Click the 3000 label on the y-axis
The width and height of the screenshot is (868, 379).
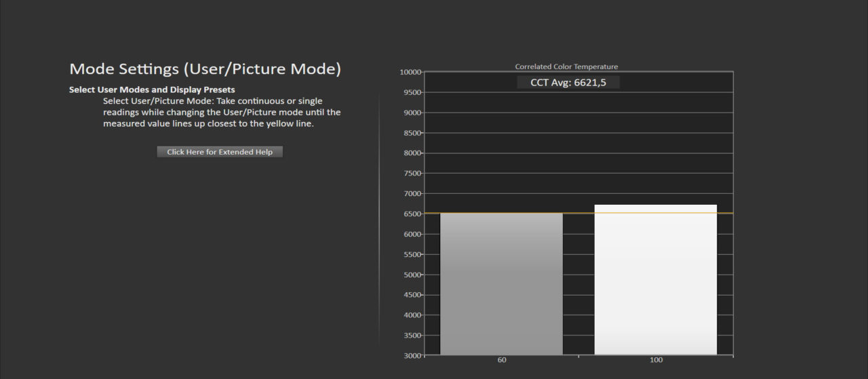click(412, 355)
